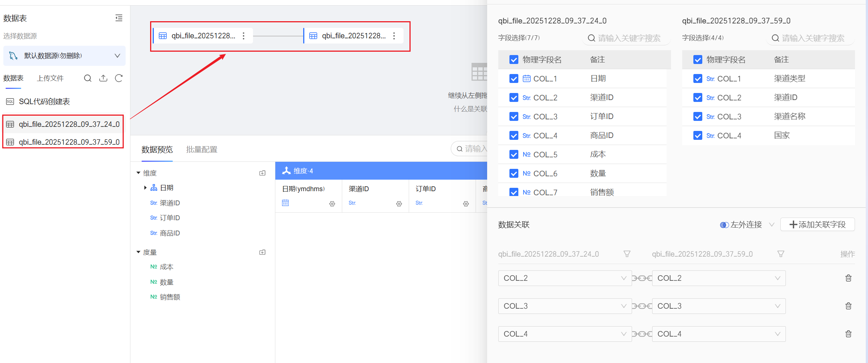Delete the COL_2 join relation row
Viewport: 868px width, 363px height.
[848, 278]
